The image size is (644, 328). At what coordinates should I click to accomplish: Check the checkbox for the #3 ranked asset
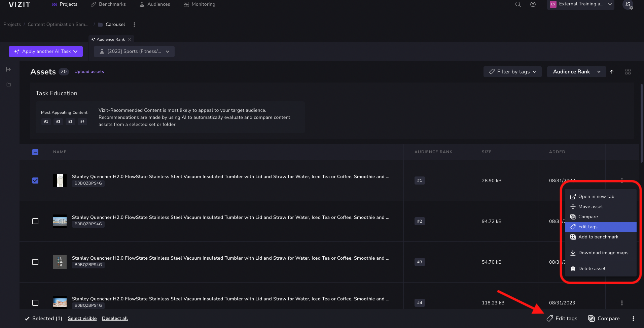point(35,262)
